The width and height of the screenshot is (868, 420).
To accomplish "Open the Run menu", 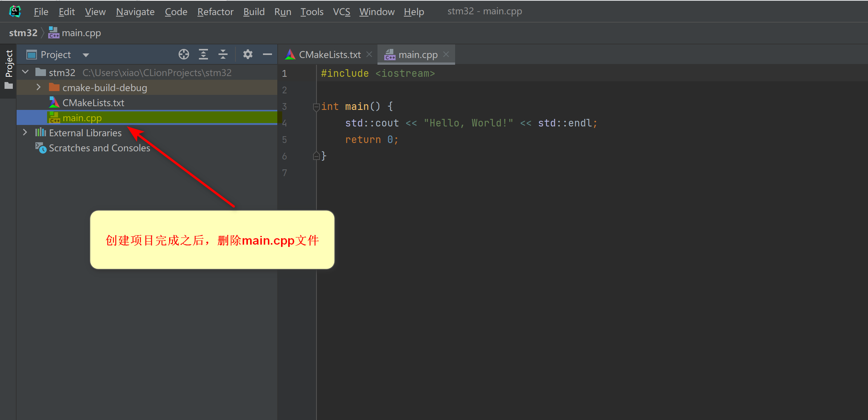I will (283, 12).
